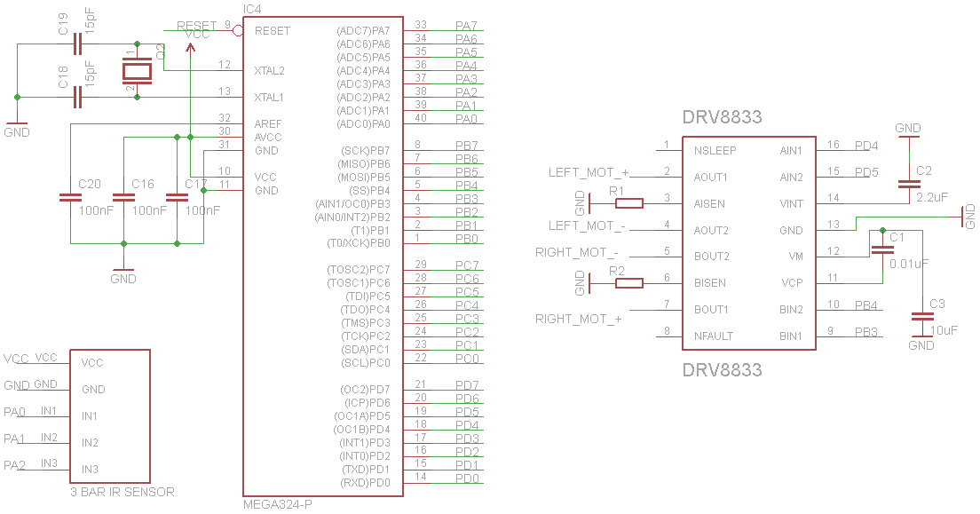Click the XTAL2 pin label
980x514 pixels.
point(269,71)
